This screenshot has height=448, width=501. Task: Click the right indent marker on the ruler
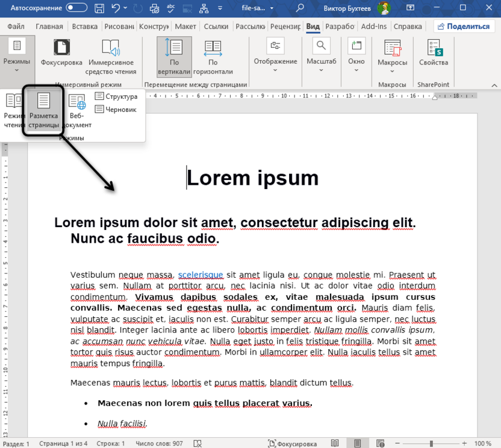(x=435, y=98)
